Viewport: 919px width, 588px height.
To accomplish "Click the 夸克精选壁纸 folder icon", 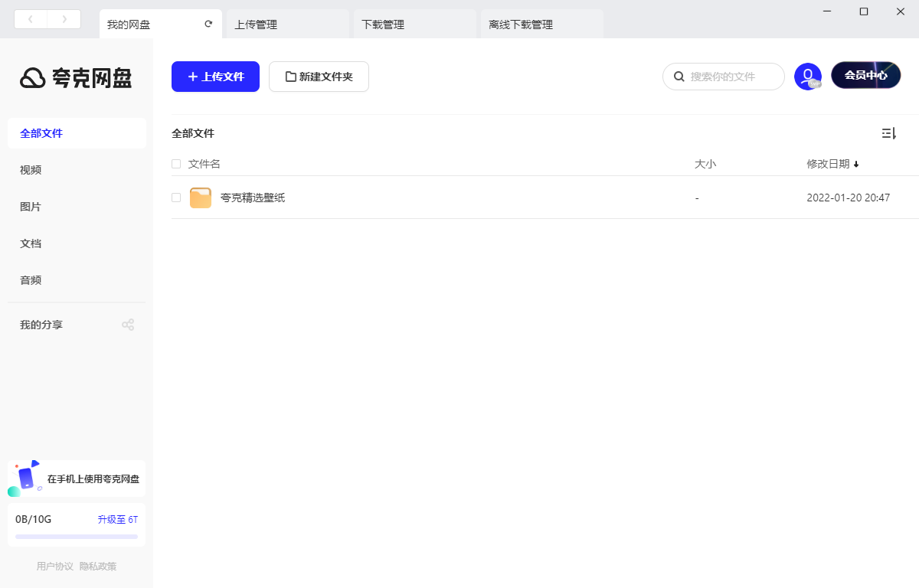I will tap(200, 197).
